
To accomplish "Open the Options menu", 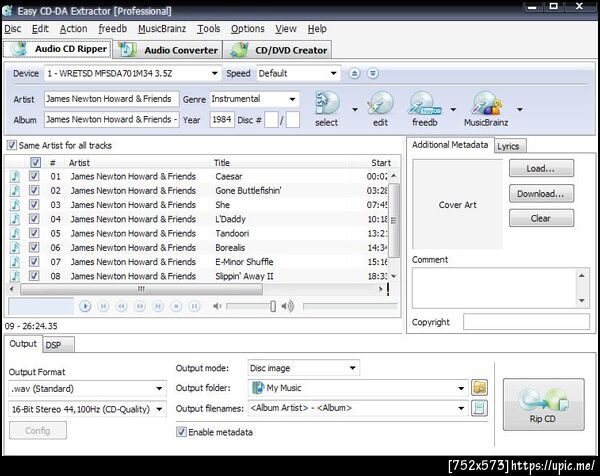I will tap(248, 29).
